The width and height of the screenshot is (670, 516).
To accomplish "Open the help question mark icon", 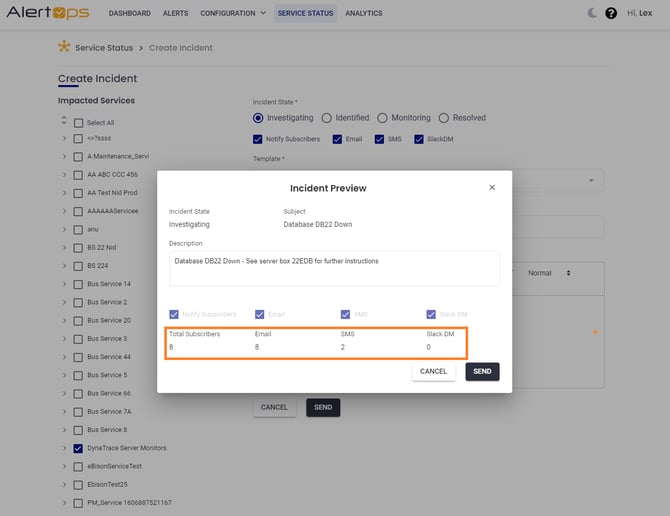I will tap(611, 13).
